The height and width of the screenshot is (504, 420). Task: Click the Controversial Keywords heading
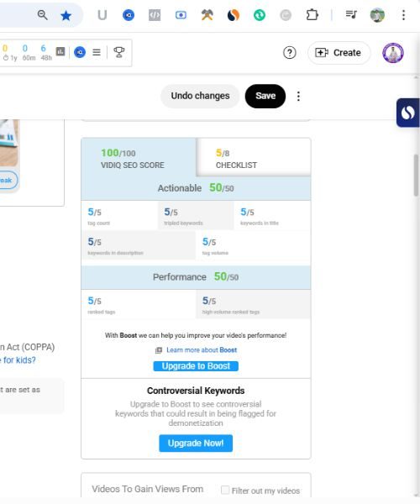[x=196, y=391]
